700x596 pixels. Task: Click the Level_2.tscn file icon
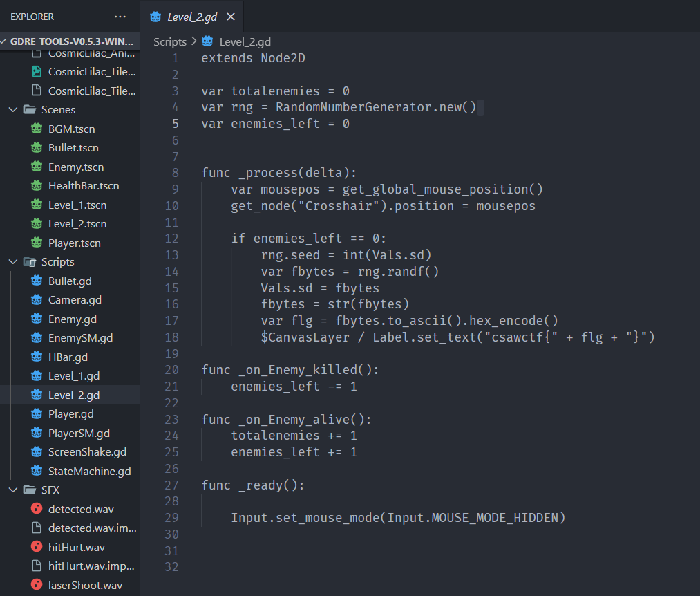pos(37,223)
